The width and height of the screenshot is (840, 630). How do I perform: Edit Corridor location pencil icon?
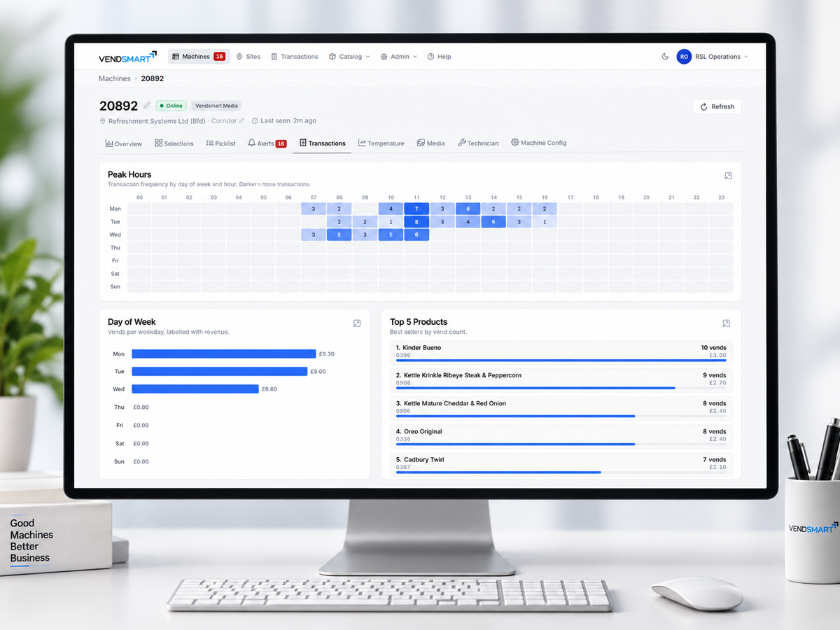[242, 121]
